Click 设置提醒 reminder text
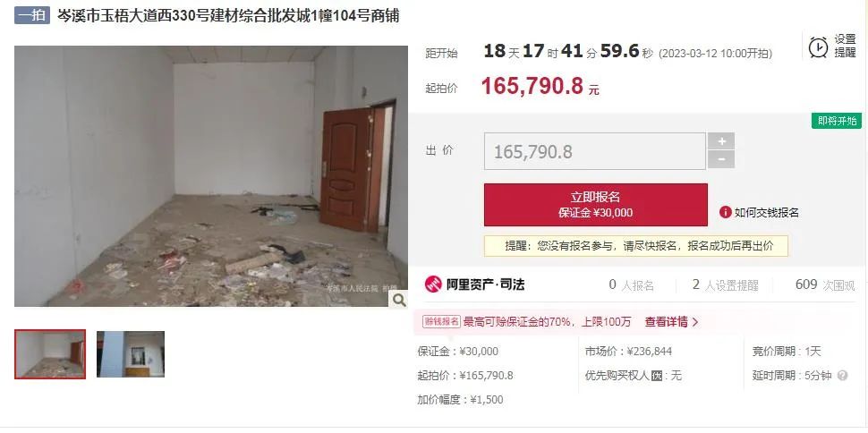This screenshot has height=433, width=868. pos(845,47)
